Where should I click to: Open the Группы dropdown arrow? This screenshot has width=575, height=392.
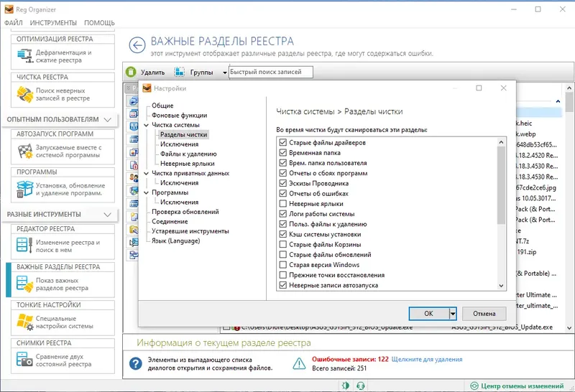(225, 73)
